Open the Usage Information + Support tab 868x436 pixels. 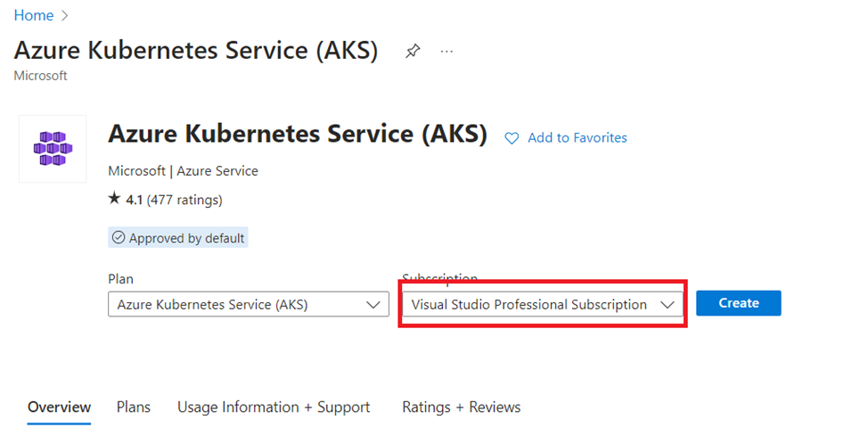[274, 407]
